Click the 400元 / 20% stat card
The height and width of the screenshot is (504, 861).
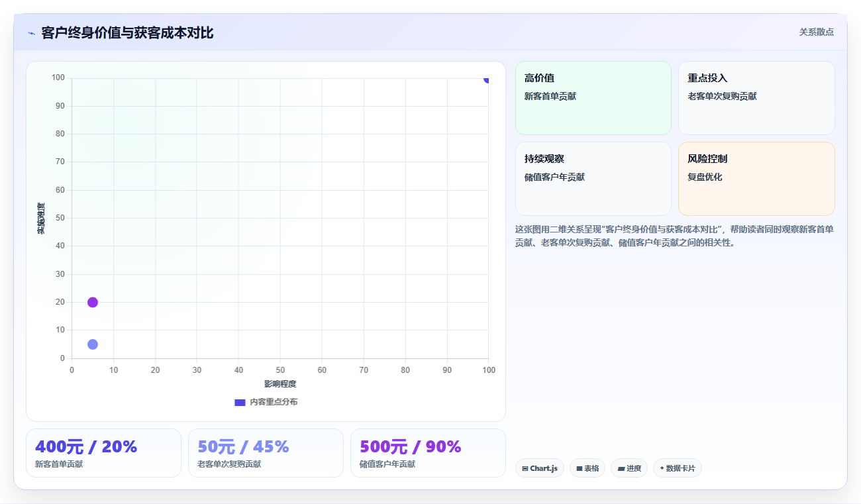click(x=103, y=453)
